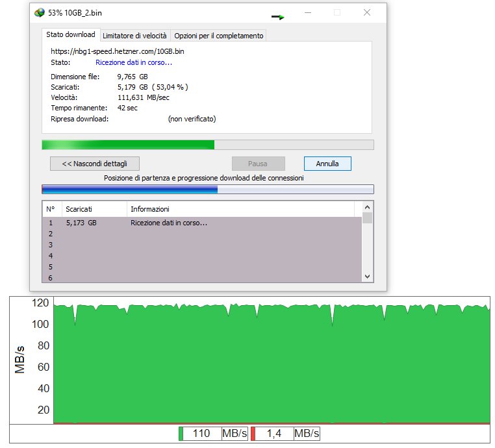Click the (non verificato) resume text
This screenshot has width=495, height=448.
192,119
